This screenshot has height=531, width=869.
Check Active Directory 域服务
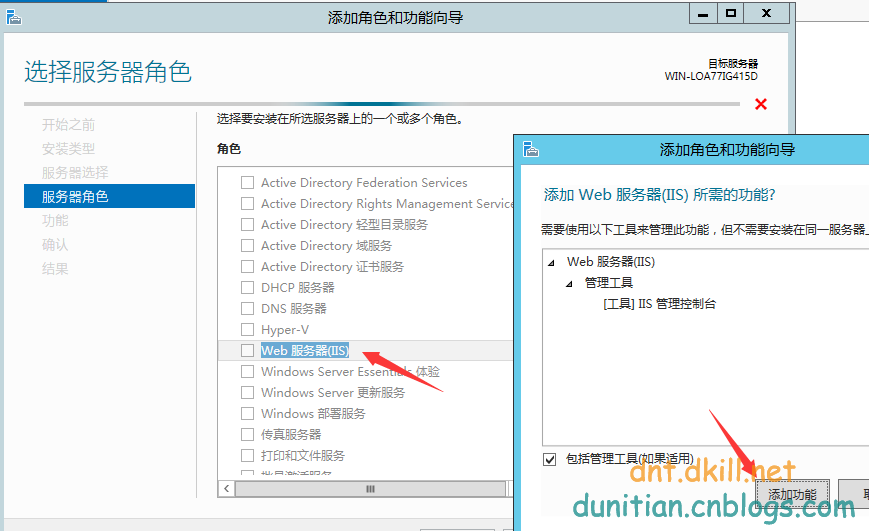coord(248,246)
